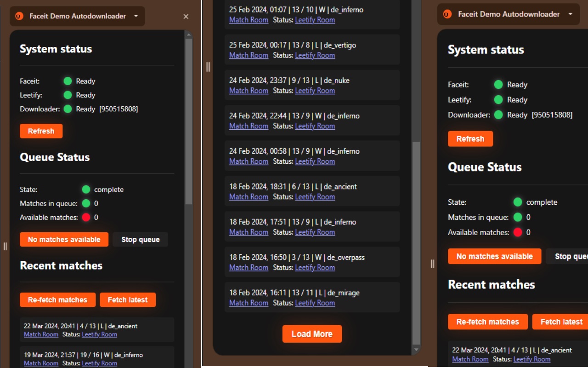Open Leetify Room for 24 Feb 00:58 de_inferno match

(315, 161)
